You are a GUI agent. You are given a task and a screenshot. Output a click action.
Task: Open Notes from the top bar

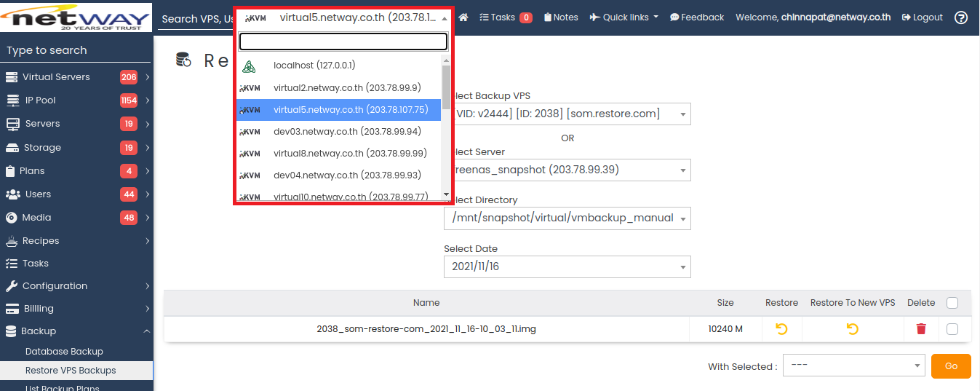pos(561,17)
